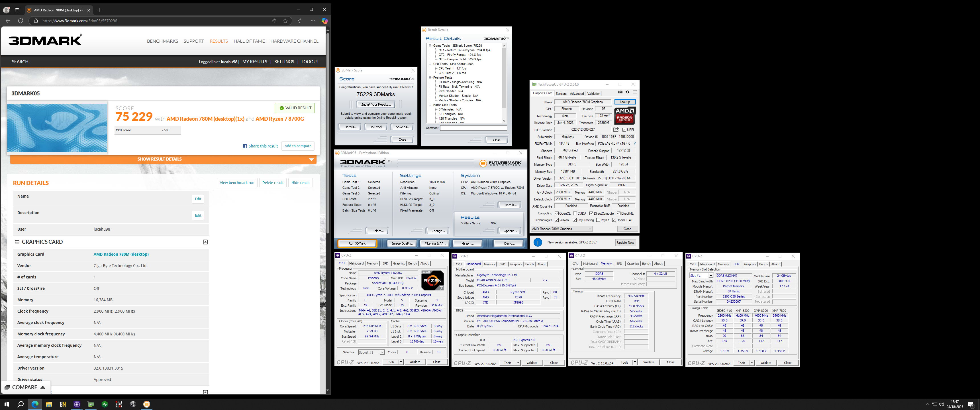Toggle the DirectML checkbox

click(x=618, y=214)
